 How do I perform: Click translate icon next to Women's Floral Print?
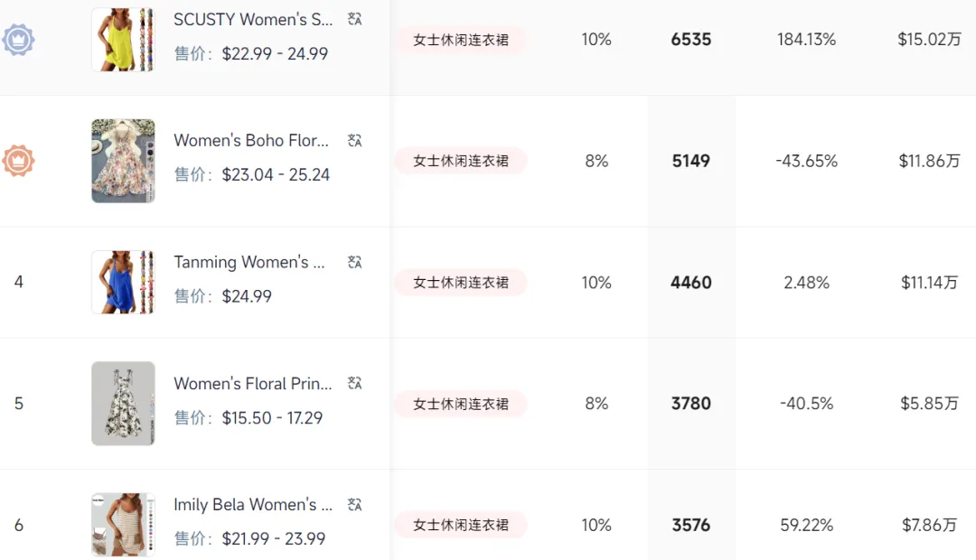coord(355,384)
